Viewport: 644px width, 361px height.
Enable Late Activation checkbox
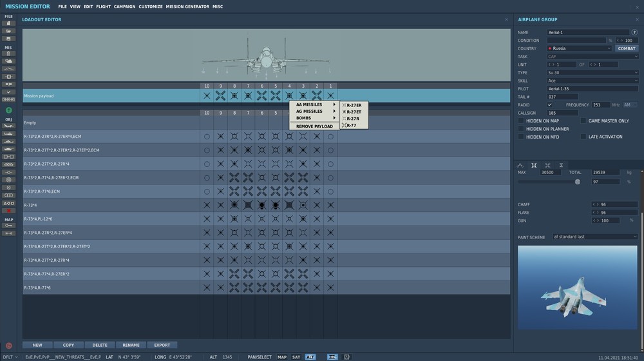[583, 137]
